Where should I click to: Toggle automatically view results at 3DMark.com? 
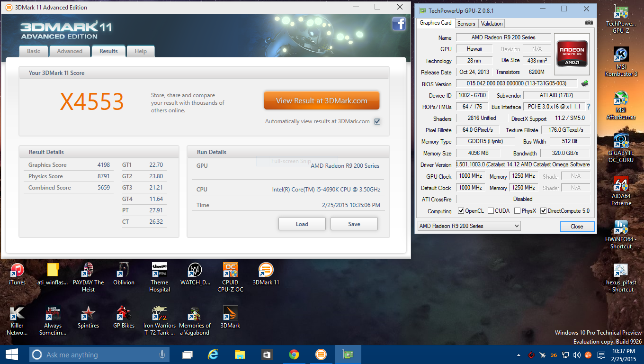tap(377, 121)
